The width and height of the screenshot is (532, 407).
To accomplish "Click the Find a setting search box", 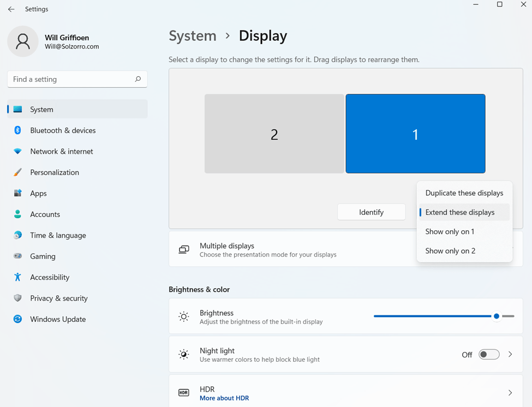I will pyautogui.click(x=77, y=79).
